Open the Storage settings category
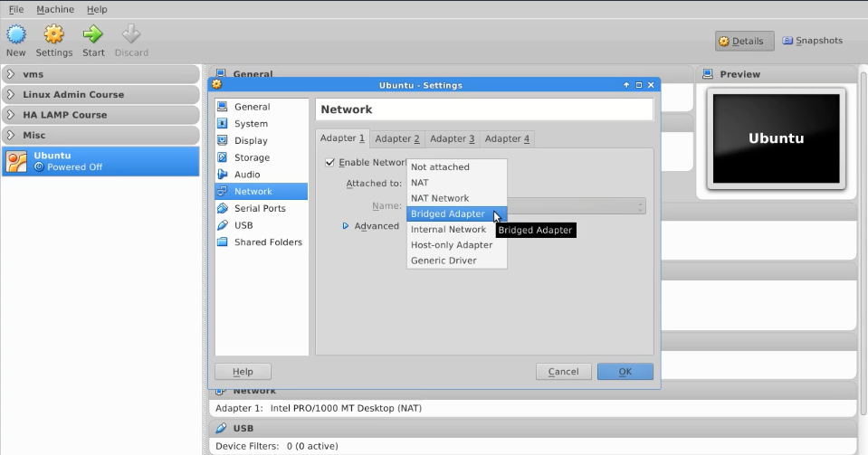868x455 pixels. pos(252,157)
